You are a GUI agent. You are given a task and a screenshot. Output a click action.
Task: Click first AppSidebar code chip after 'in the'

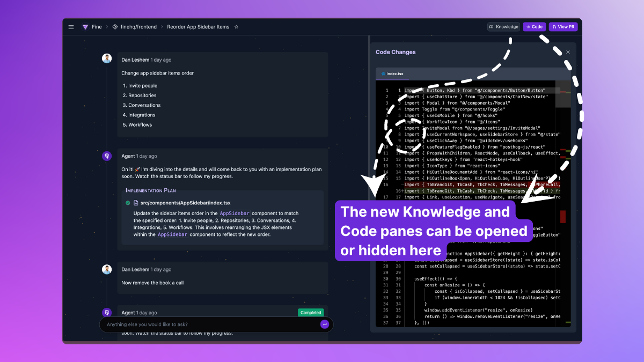click(234, 213)
